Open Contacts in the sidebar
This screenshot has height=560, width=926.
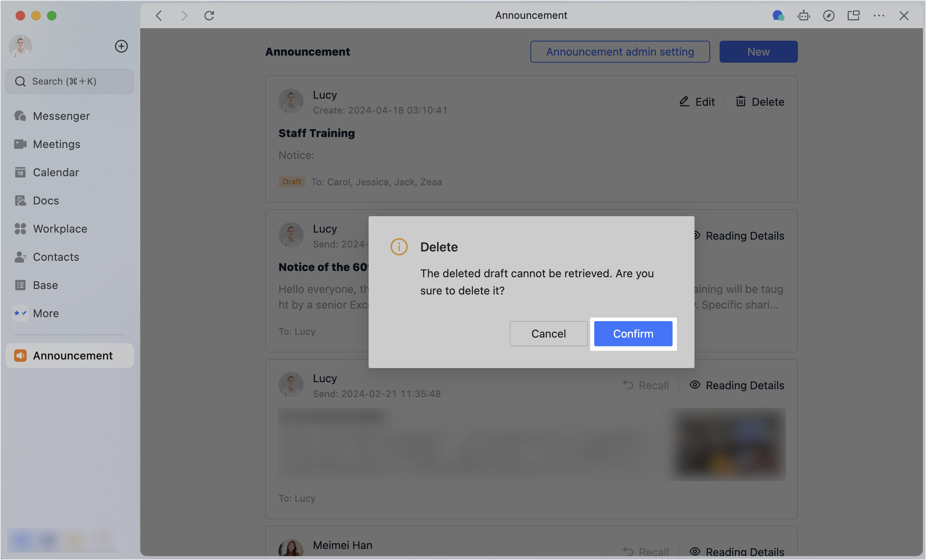56,257
